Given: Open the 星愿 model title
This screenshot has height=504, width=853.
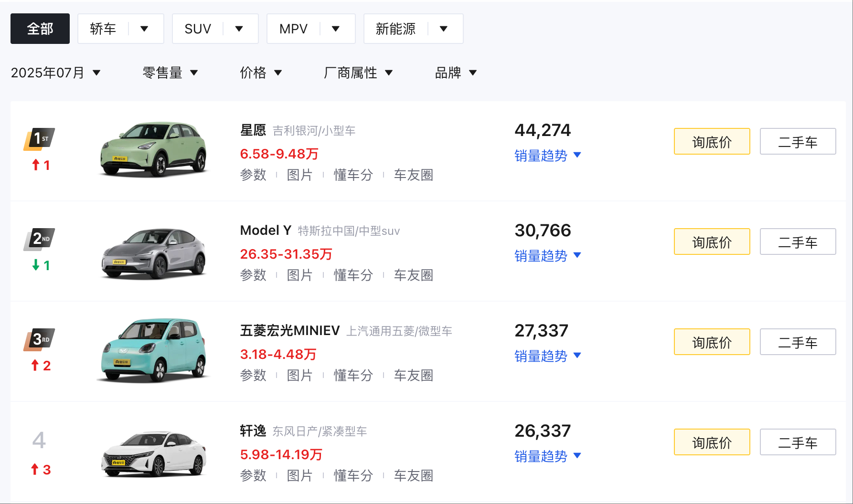Looking at the screenshot, I should [253, 130].
